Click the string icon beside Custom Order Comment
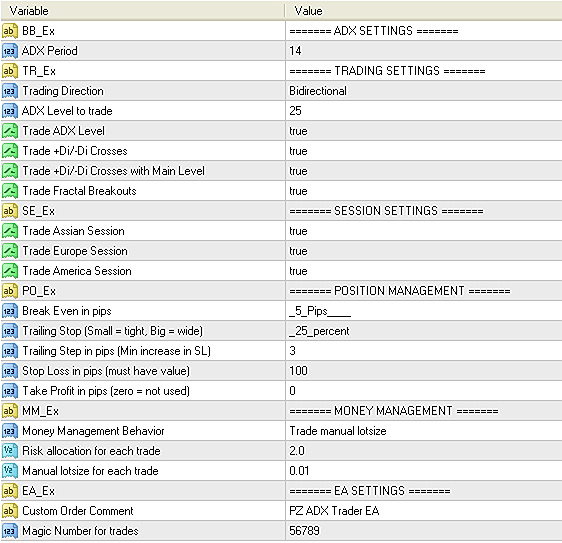Image resolution: width=562 pixels, height=543 pixels. point(10,511)
